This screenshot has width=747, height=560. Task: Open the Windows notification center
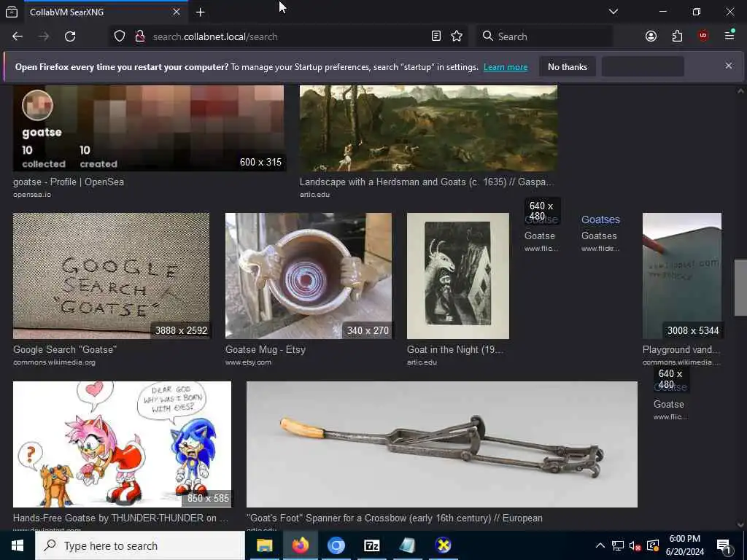723,545
